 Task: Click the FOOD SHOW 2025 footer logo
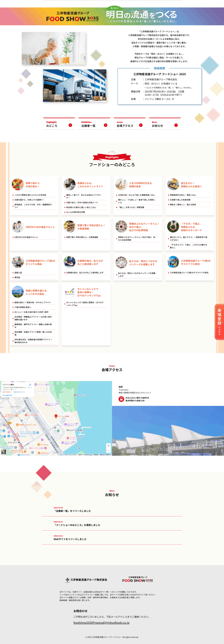point(137,580)
